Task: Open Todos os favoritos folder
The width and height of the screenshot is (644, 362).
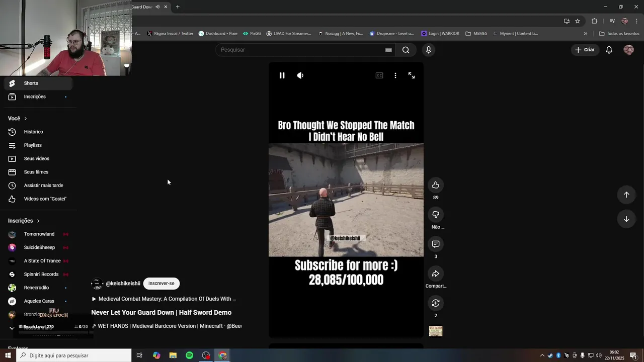Action: click(619, 34)
